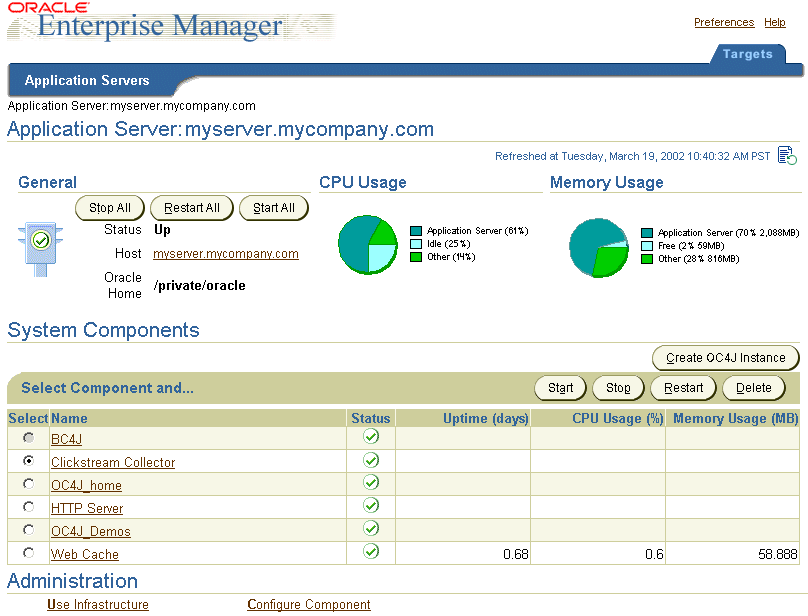Click the CPU Usage pie chart

click(368, 245)
